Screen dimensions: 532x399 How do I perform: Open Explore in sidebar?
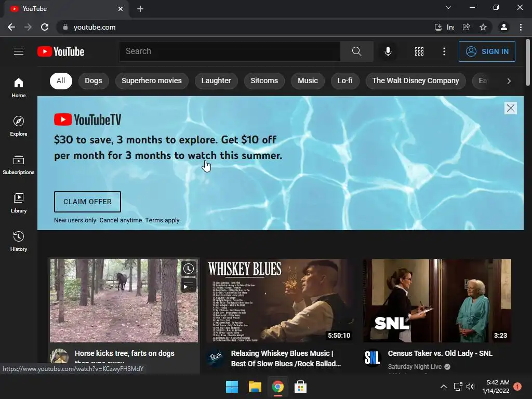(19, 126)
